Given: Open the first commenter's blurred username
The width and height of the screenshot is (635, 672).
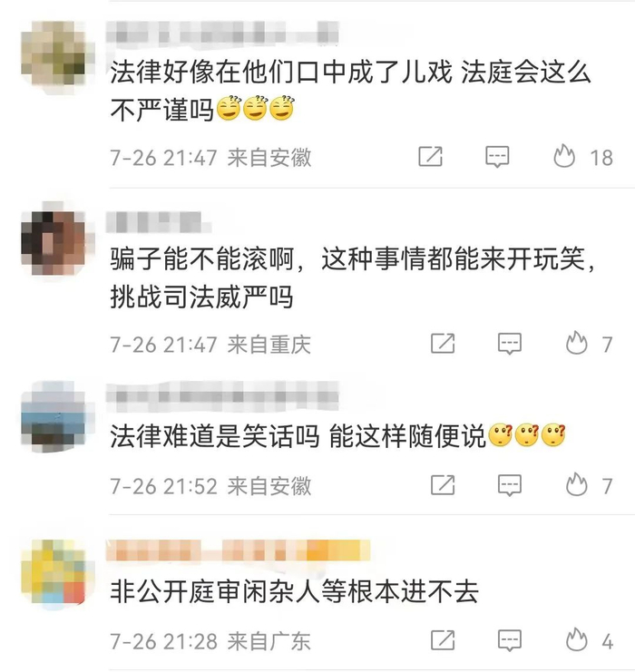Looking at the screenshot, I should coord(223,33).
